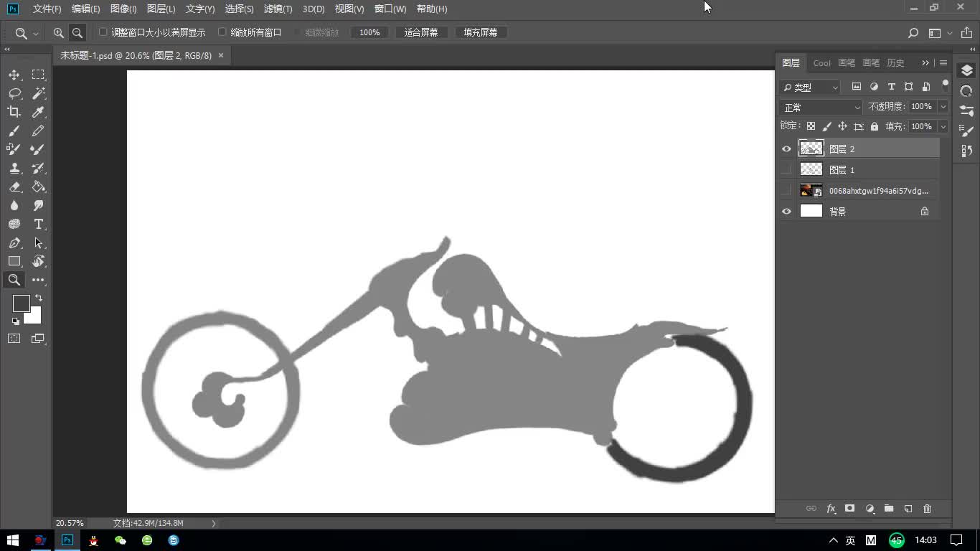This screenshot has width=980, height=551.
Task: Select the Paint Bucket tool
Action: coord(39,187)
